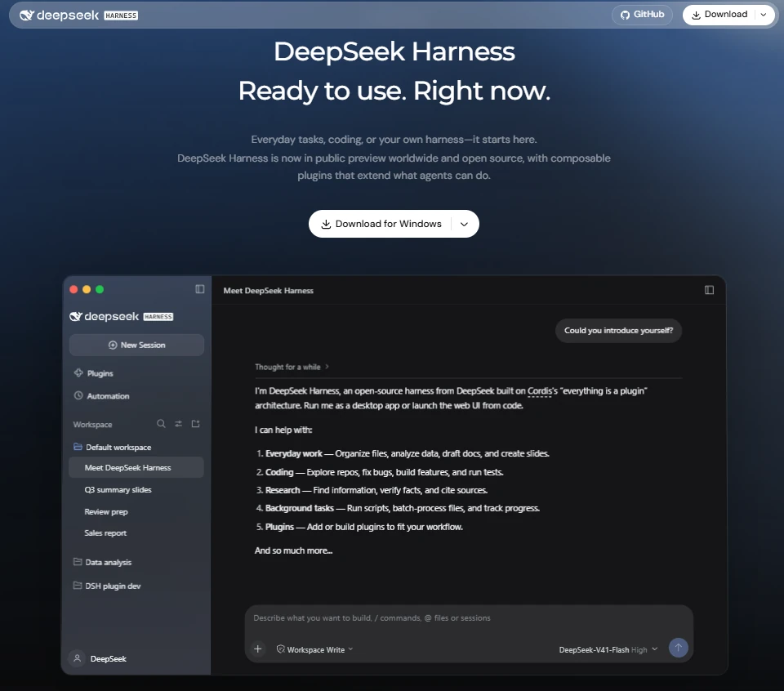Viewport: 784px width, 691px height.
Task: Click the yellow minimize window dot
Action: [87, 289]
